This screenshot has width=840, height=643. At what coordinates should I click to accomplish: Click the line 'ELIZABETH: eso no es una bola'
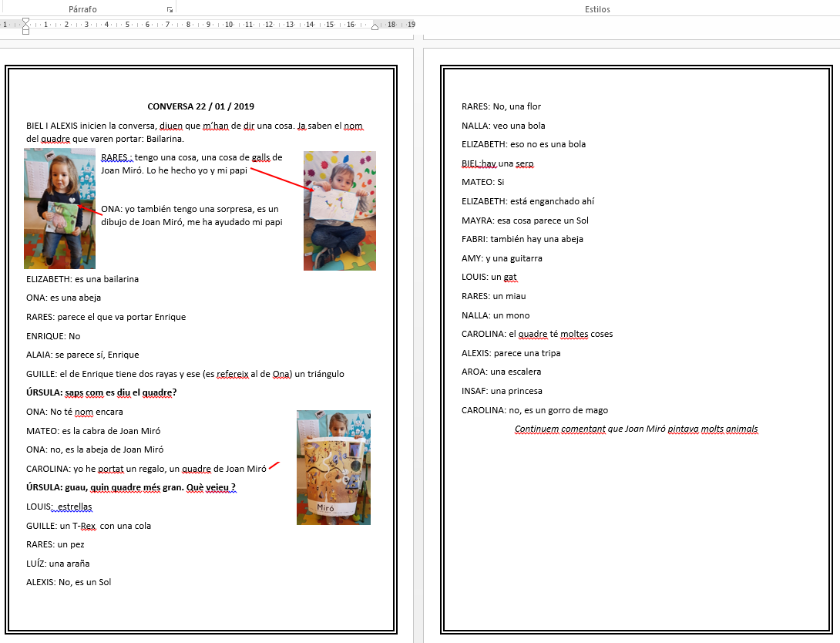(524, 144)
